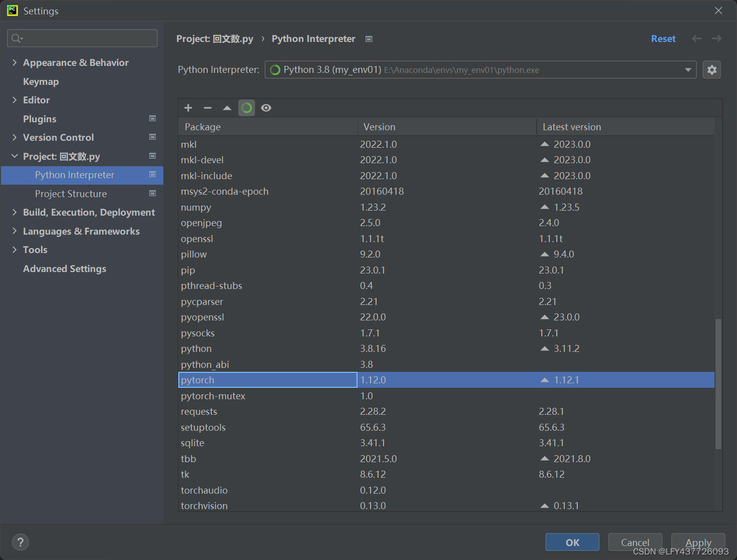Click the upgrade arrow beside python 3.11.2

(545, 348)
